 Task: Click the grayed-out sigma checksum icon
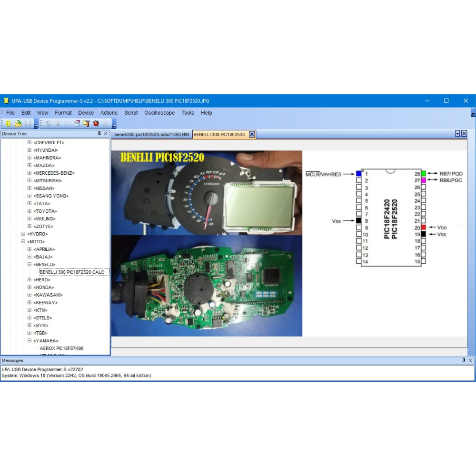(x=105, y=123)
